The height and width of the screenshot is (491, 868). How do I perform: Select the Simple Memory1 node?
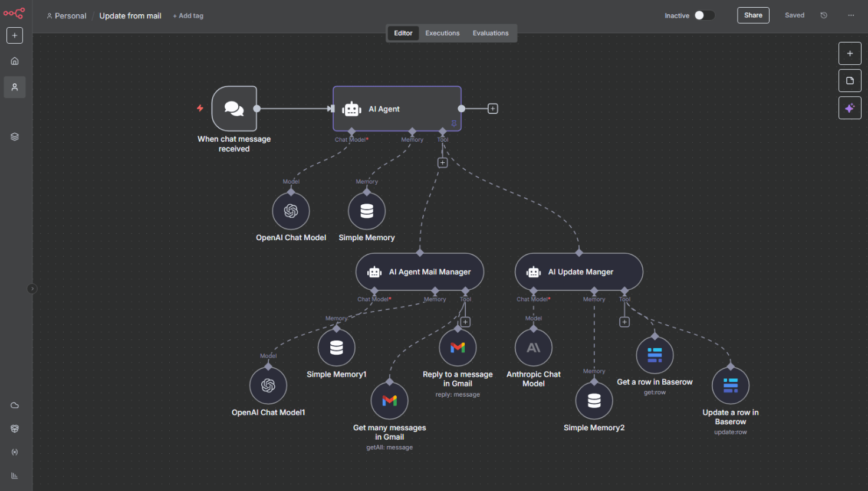[337, 348]
